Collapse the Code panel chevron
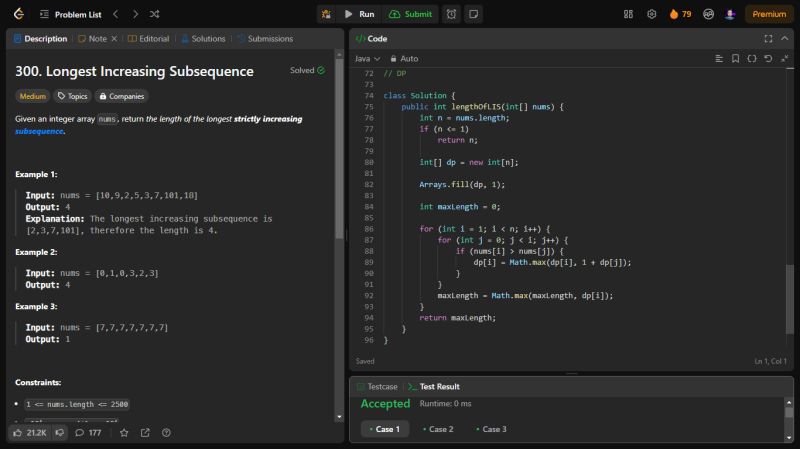 (x=785, y=39)
